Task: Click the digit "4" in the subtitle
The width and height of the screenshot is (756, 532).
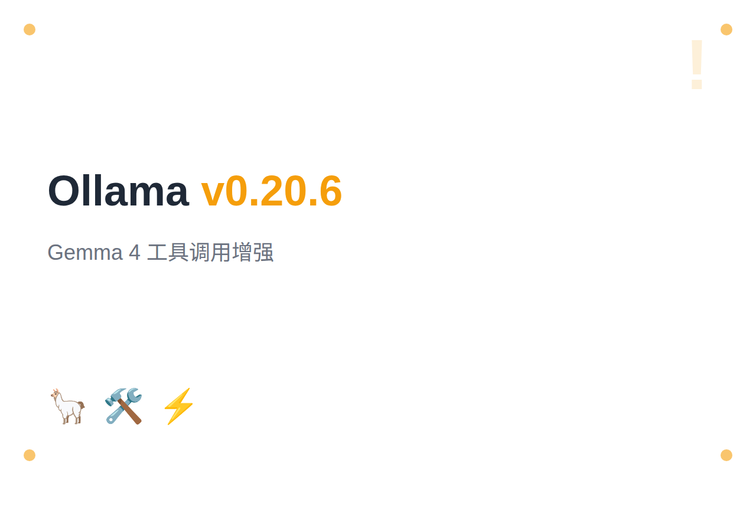Action: pyautogui.click(x=135, y=253)
